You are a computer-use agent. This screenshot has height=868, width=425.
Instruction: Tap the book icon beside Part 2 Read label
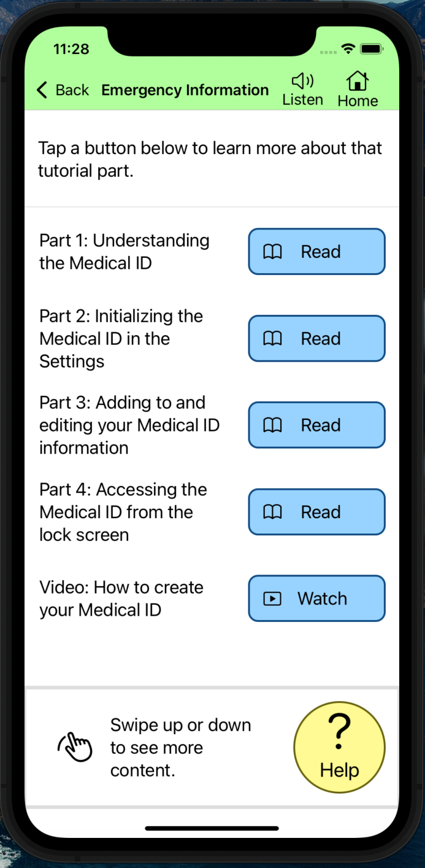pyautogui.click(x=274, y=338)
